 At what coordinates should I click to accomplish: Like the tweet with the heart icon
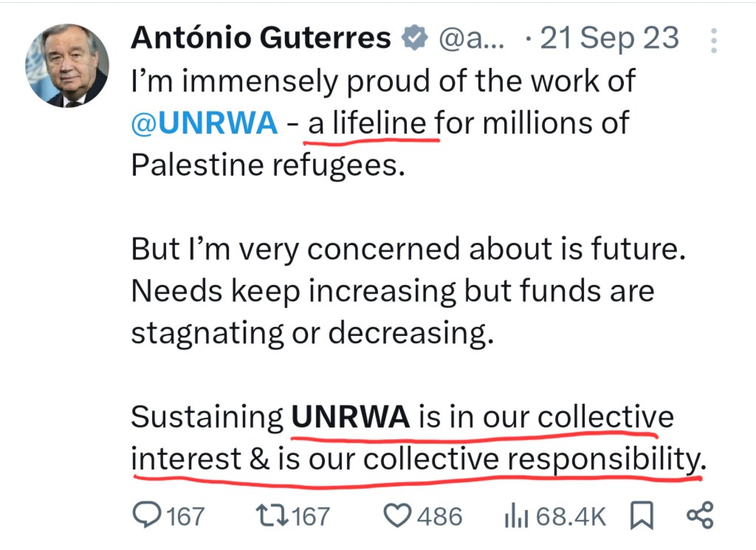coord(399,515)
